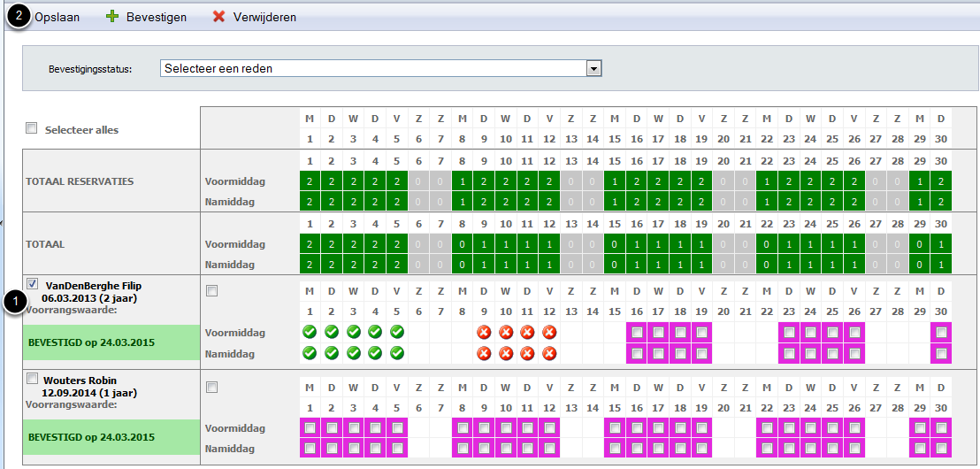Check the Wouters Robin checkbox

33,379
